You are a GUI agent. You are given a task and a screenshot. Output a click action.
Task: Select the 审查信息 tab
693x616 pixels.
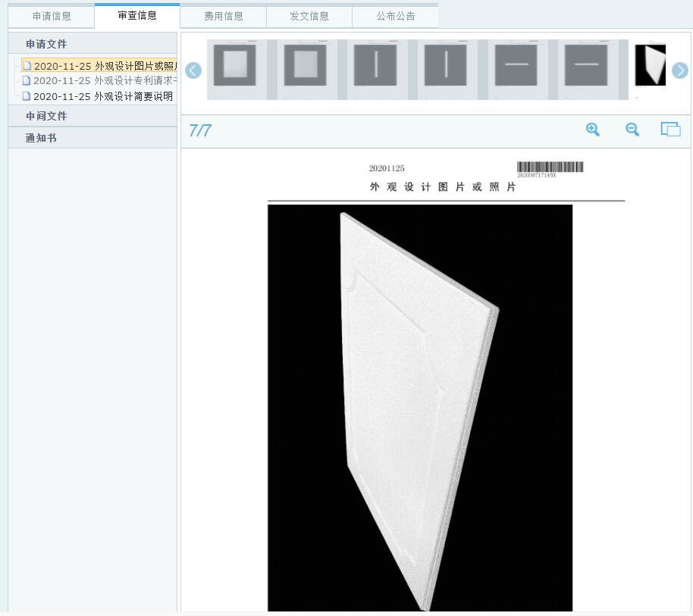pos(137,16)
